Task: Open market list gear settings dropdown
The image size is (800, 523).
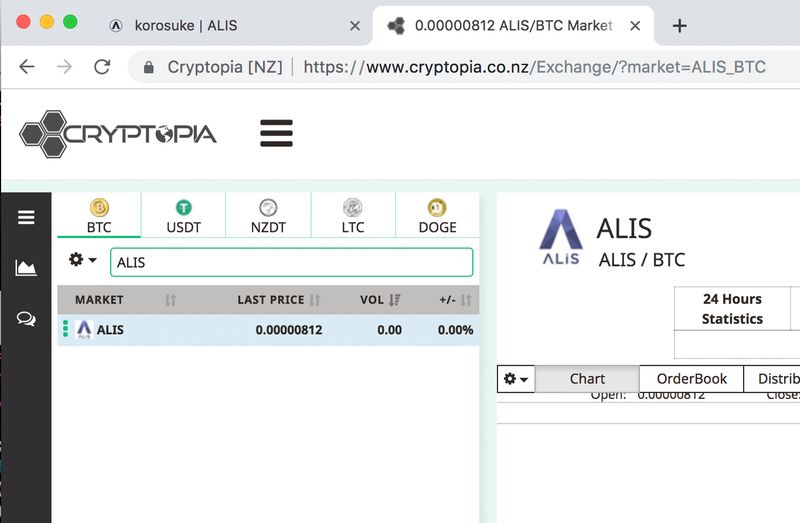Action: pyautogui.click(x=82, y=260)
